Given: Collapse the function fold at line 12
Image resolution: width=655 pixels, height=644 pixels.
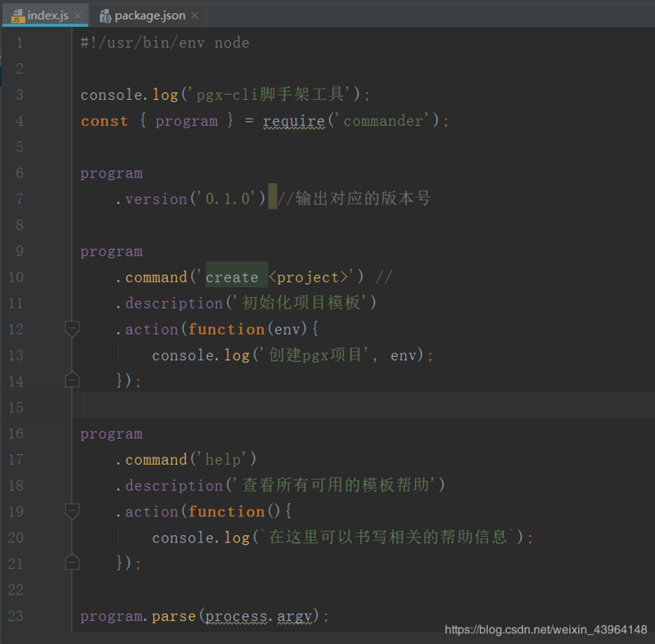Looking at the screenshot, I should click(x=72, y=329).
